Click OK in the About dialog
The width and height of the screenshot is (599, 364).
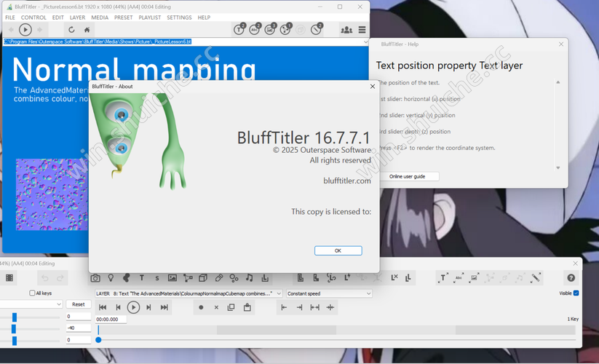pos(338,250)
